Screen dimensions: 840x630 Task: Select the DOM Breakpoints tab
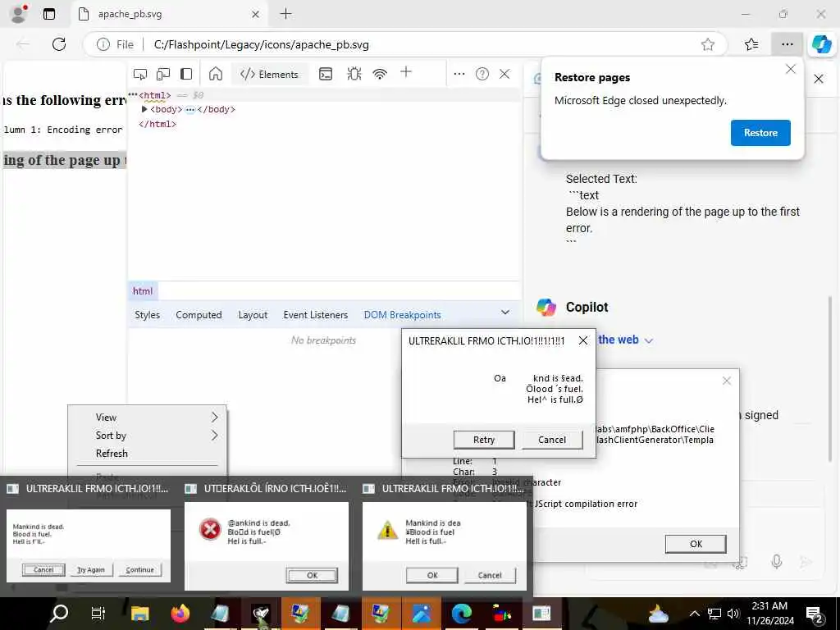click(x=402, y=315)
